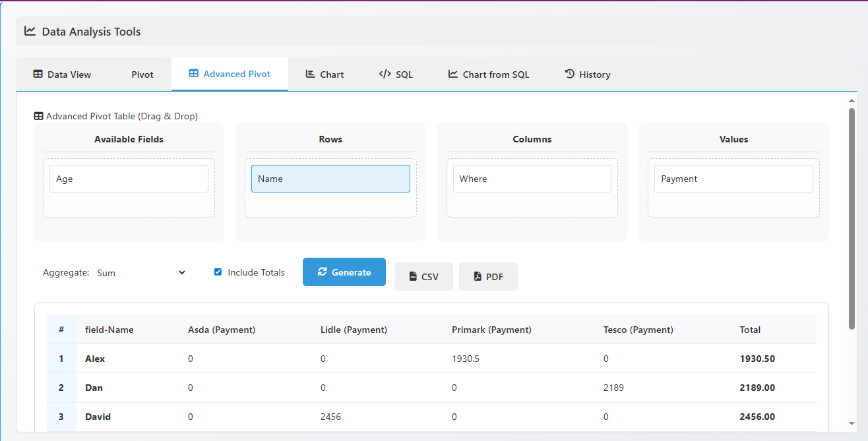
Task: Select the Name field in Rows
Action: pos(330,178)
